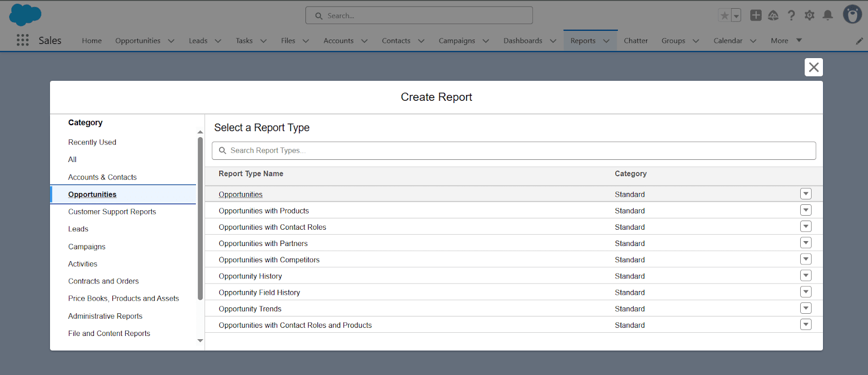Open the More navigation menu
This screenshot has width=868, height=375.
click(x=786, y=41)
